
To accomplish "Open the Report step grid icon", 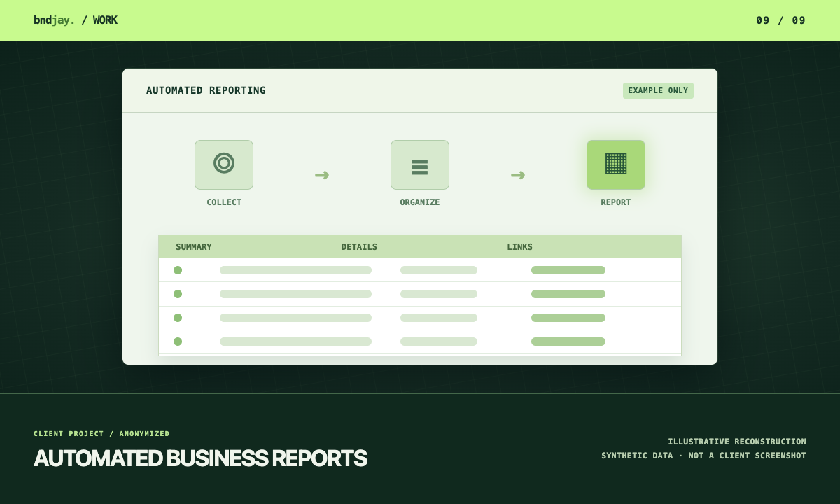I will (x=616, y=164).
